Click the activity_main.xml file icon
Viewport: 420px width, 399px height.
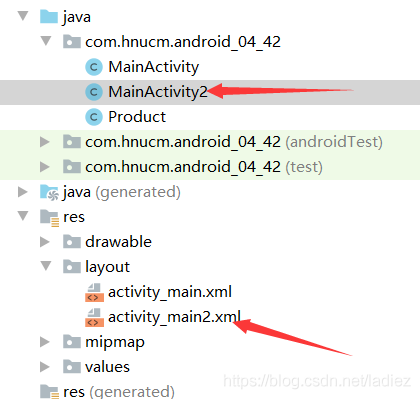pyautogui.click(x=94, y=292)
